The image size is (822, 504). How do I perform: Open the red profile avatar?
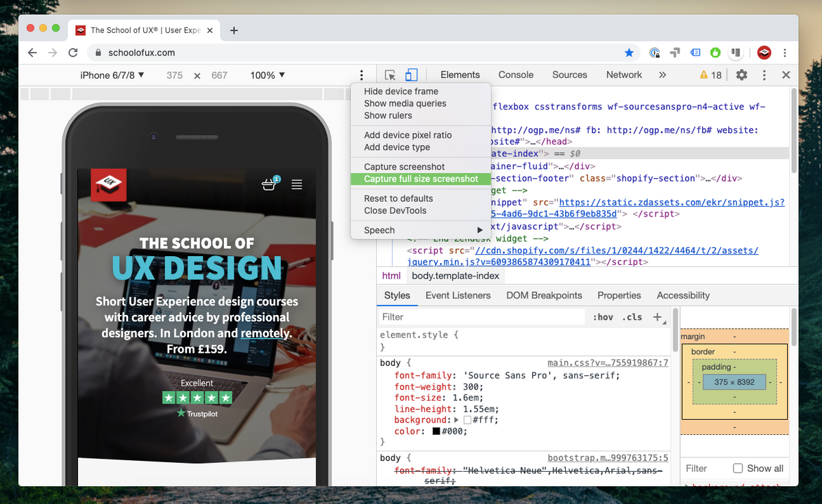[x=764, y=53]
